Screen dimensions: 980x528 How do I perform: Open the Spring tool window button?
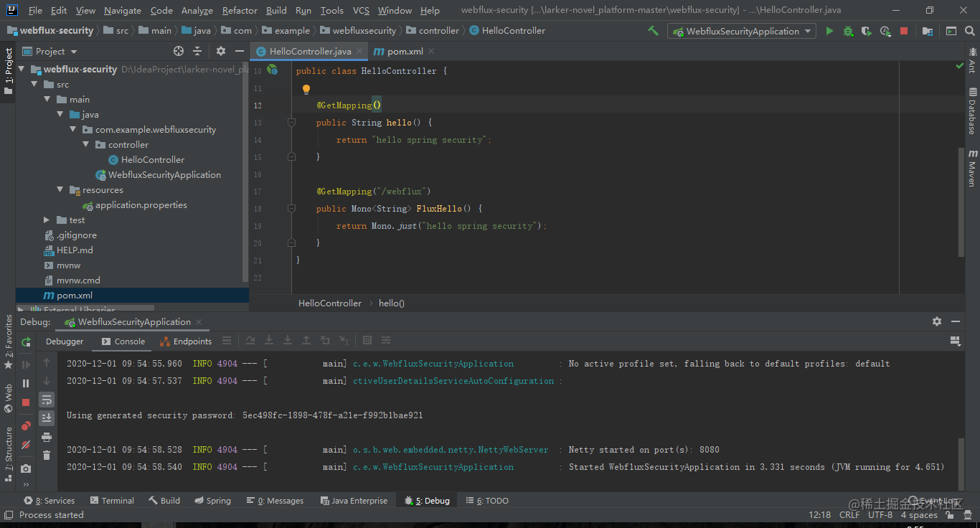coord(212,501)
